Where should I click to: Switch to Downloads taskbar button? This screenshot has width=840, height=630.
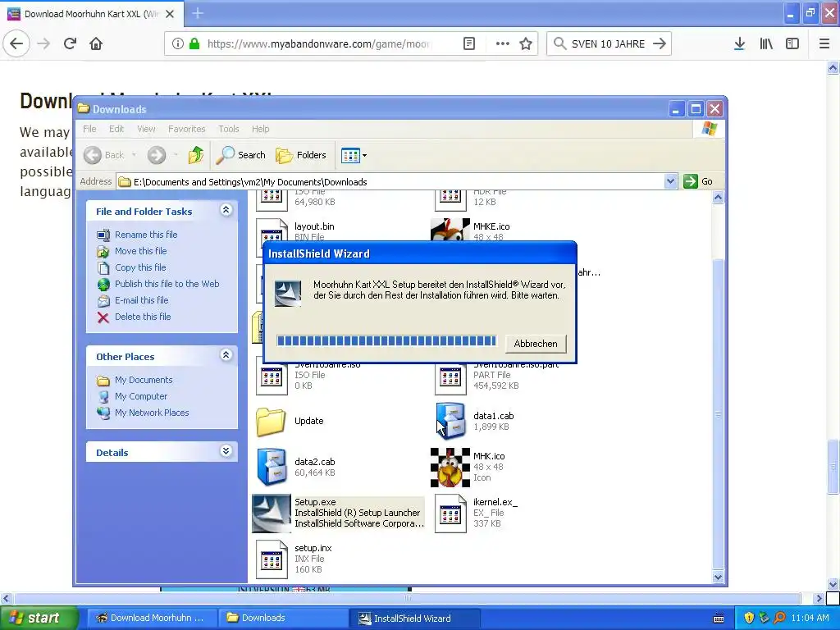click(283, 618)
